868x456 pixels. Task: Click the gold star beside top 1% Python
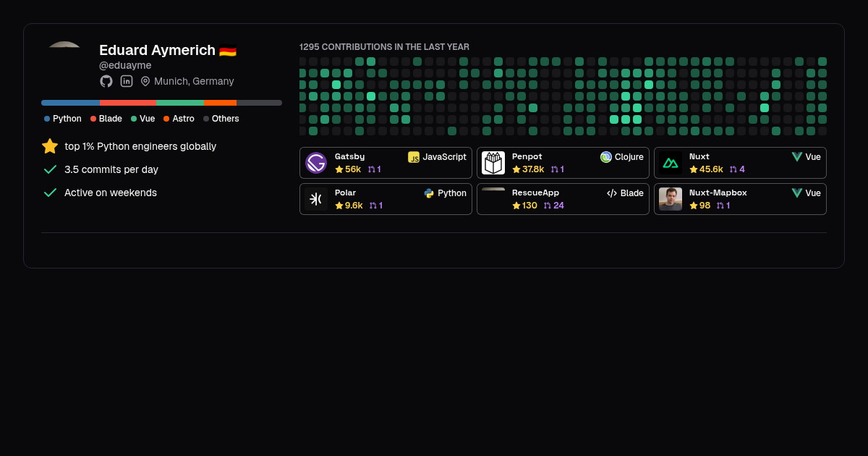click(x=50, y=146)
